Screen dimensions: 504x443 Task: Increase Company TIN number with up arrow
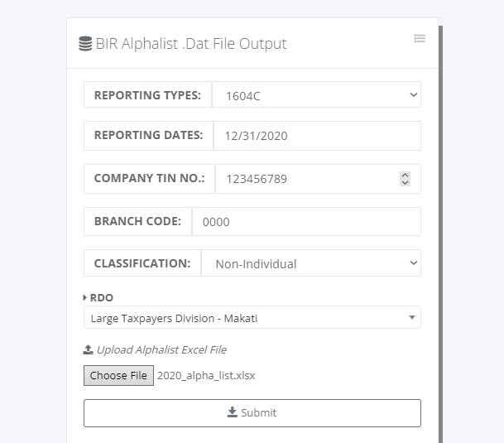[405, 176]
